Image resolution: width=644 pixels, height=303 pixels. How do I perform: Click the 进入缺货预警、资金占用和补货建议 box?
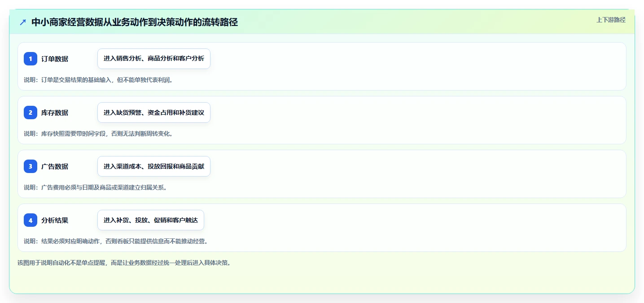click(154, 113)
